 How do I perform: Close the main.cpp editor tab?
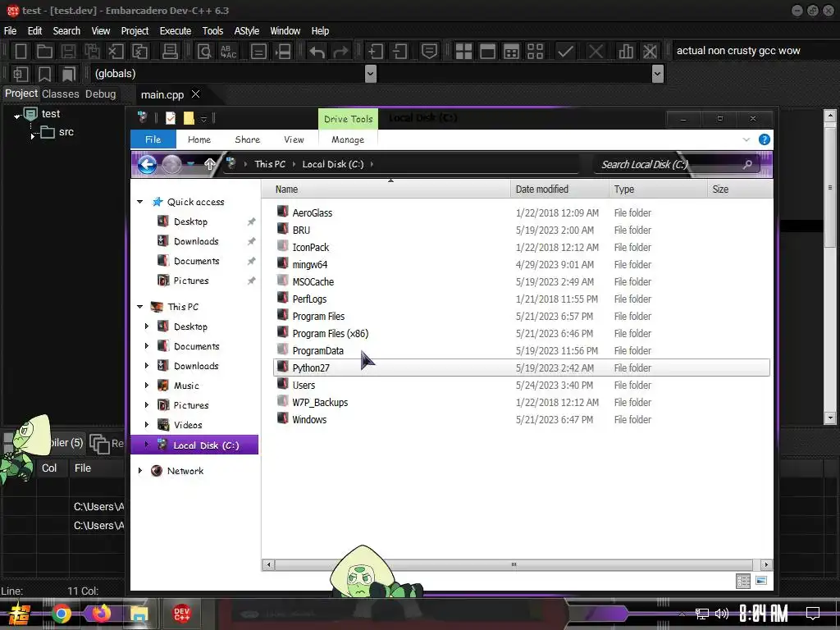click(x=195, y=94)
